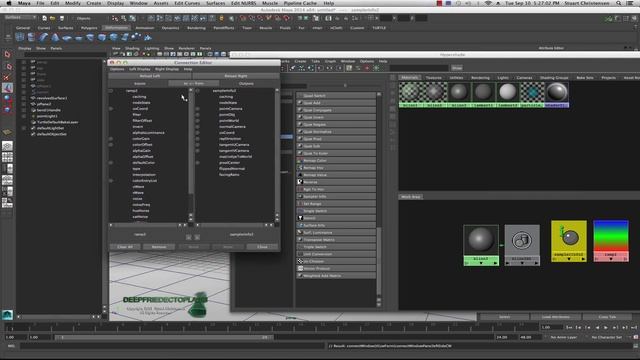Select alphaIsLuminance in the left attribute list
The height and width of the screenshot is (360, 640).
coord(149,133)
